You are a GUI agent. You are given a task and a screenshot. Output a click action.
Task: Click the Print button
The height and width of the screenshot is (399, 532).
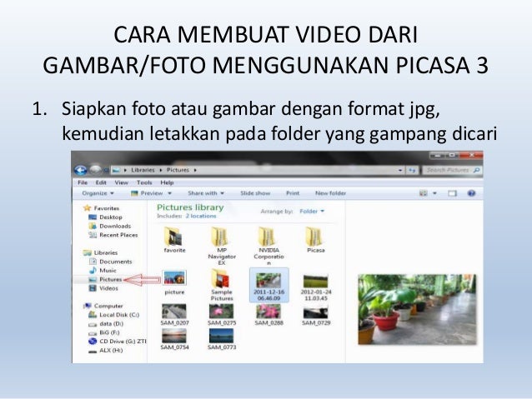293,193
